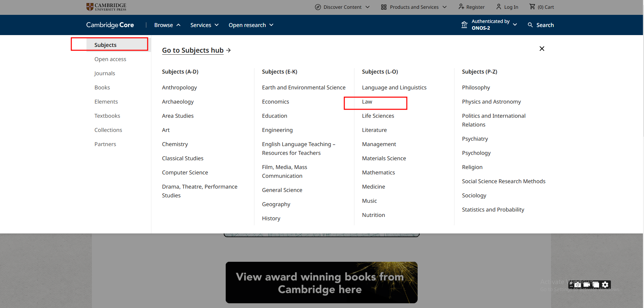
Task: Click the shopping cart icon
Action: (532, 7)
